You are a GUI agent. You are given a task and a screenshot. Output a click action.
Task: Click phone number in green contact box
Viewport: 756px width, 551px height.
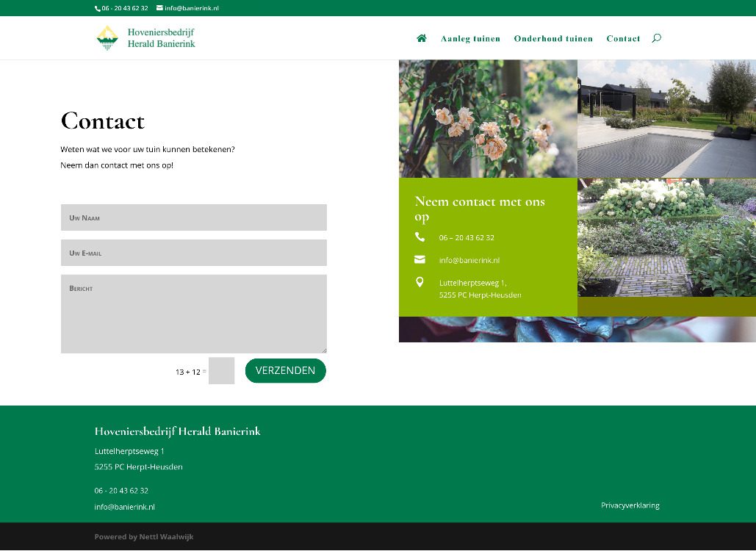click(x=467, y=237)
